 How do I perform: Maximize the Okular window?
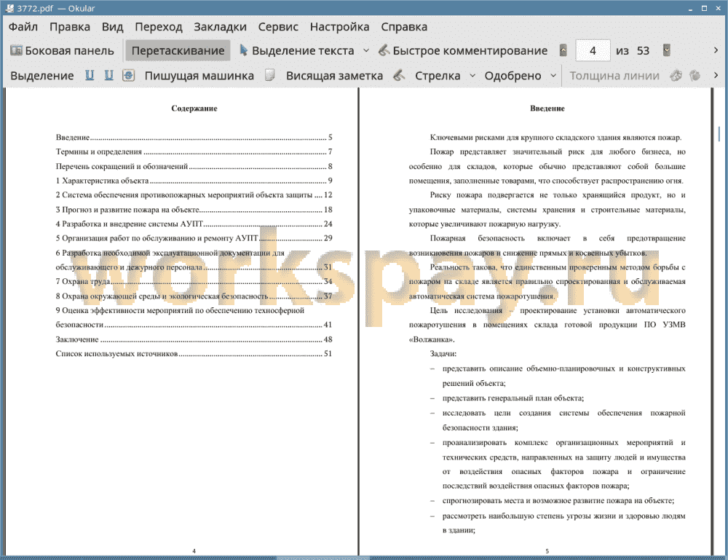pos(704,8)
